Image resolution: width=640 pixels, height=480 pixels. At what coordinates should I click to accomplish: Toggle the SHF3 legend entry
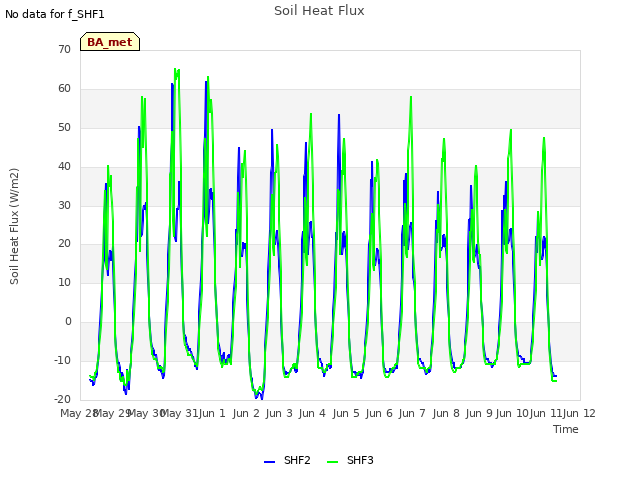[350, 460]
